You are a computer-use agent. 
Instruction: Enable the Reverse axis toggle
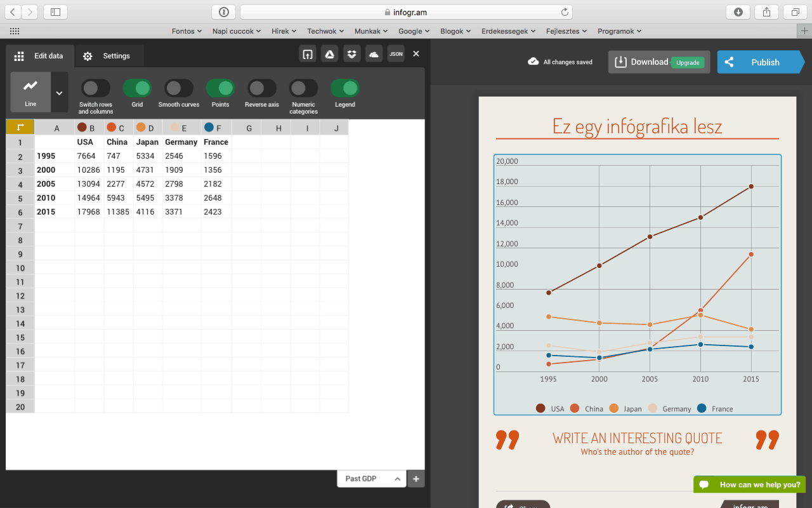click(x=262, y=88)
